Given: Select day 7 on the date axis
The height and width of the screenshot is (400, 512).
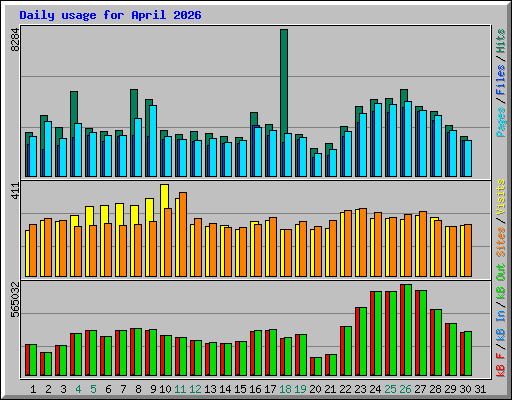Looking at the screenshot, I should click(x=123, y=389).
